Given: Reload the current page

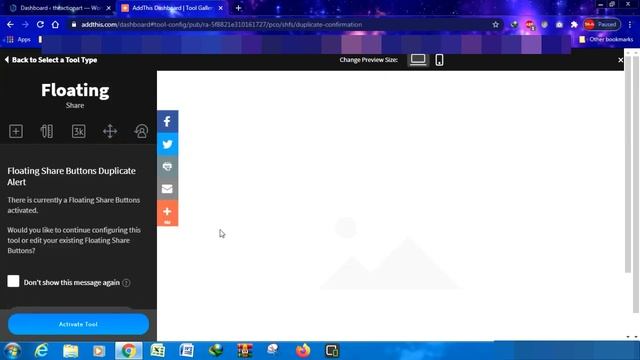Looking at the screenshot, I should pos(40,24).
